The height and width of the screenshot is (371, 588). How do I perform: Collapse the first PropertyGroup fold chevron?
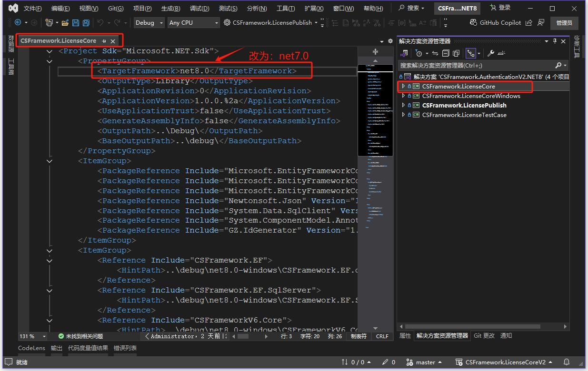coord(50,61)
